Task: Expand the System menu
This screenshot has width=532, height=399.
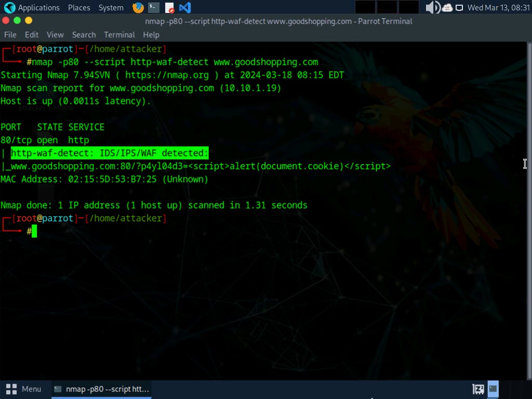Action: tap(111, 8)
